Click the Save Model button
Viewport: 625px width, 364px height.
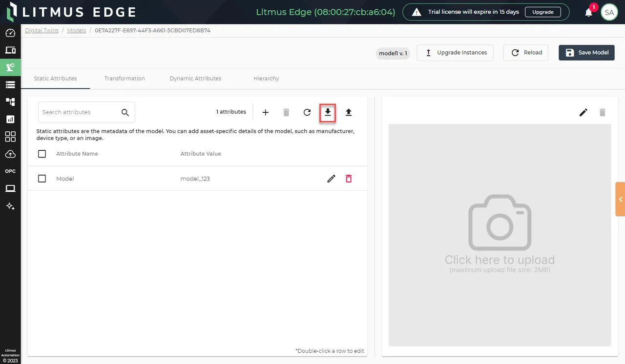click(586, 52)
